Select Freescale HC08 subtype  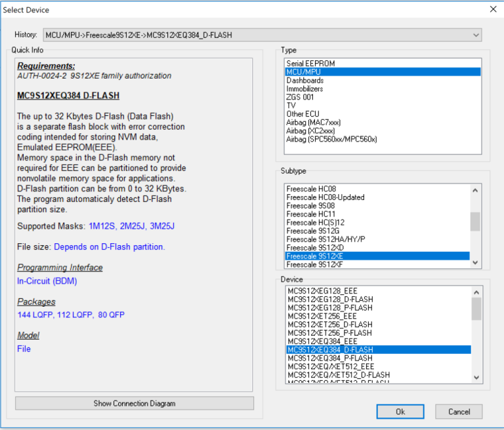click(x=377, y=189)
